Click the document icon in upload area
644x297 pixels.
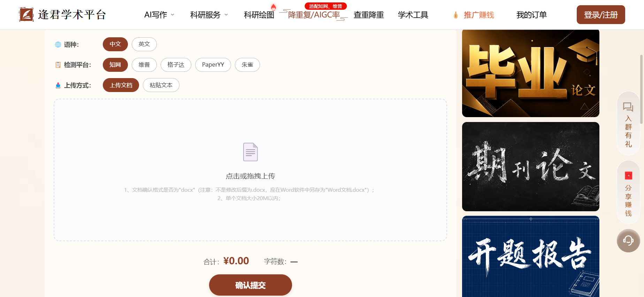click(251, 152)
